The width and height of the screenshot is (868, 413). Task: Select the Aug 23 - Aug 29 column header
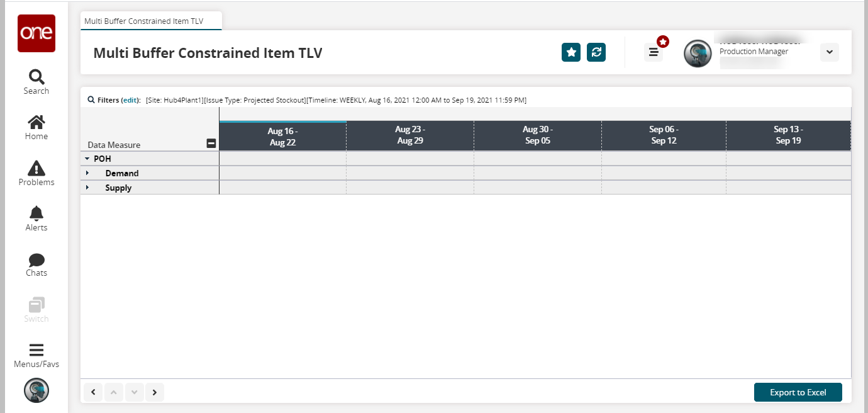pos(410,136)
